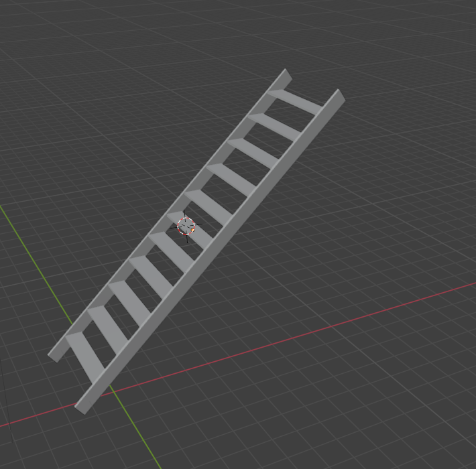Select the ladder's bottommost rung
Screen dimensions: 476x469
(85, 356)
